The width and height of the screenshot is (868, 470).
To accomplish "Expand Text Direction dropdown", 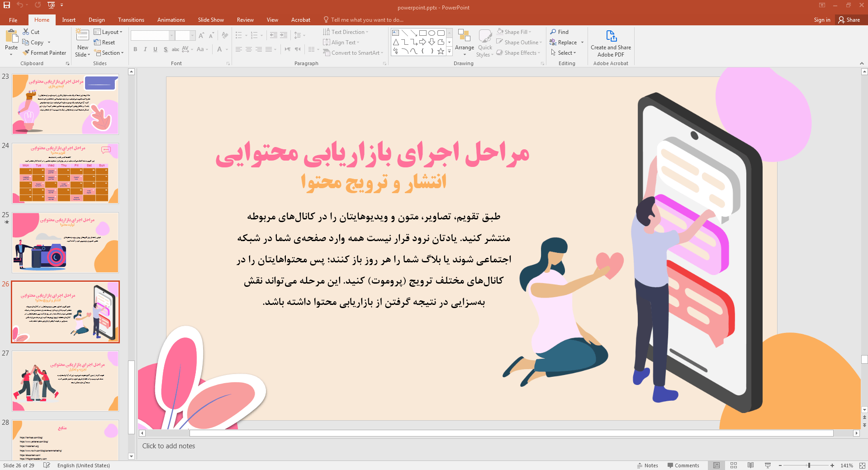I will click(346, 32).
